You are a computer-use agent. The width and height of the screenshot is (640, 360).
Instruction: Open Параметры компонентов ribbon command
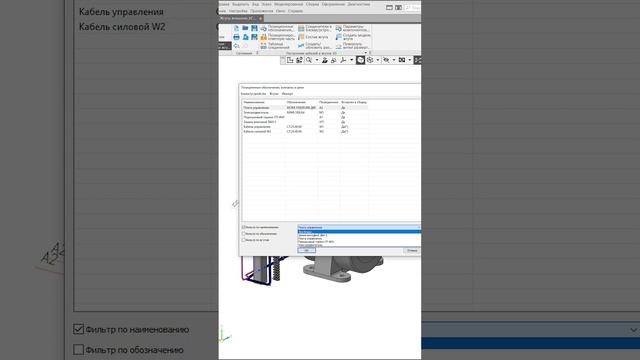(x=353, y=28)
